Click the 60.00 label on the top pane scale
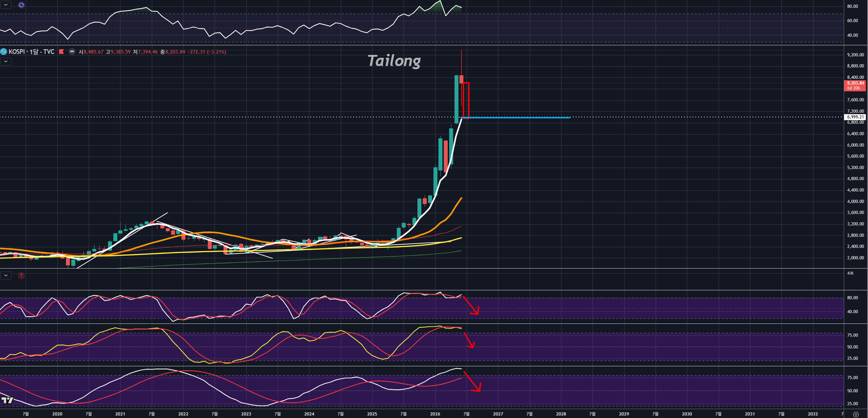Viewport: 868px width, 418px height. pos(852,21)
